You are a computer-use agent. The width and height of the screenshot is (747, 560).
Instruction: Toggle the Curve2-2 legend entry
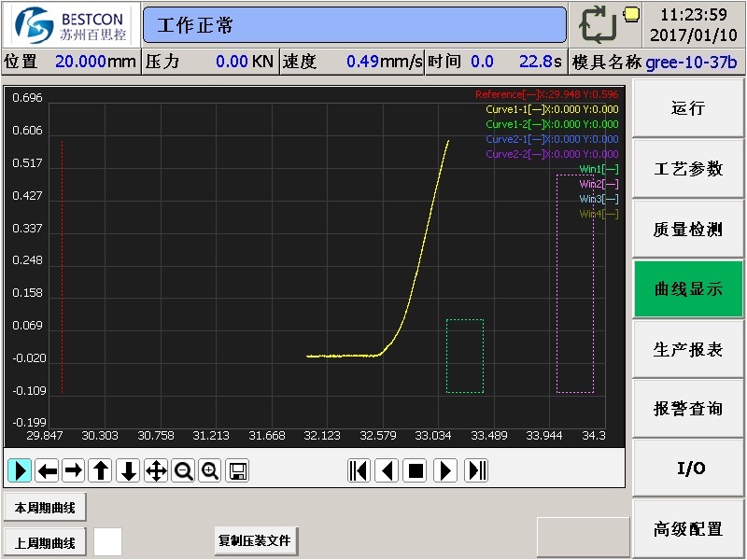(552, 154)
